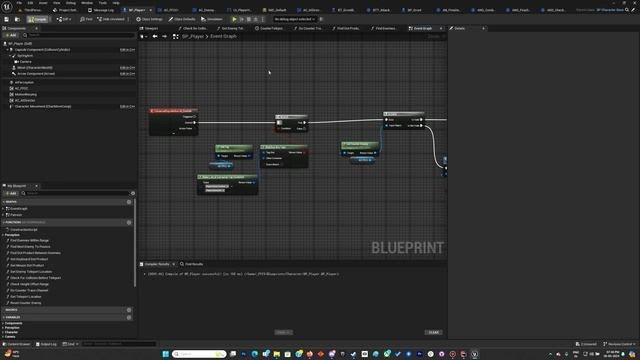
Task: Select the Character Movement component
Action: 41,107
